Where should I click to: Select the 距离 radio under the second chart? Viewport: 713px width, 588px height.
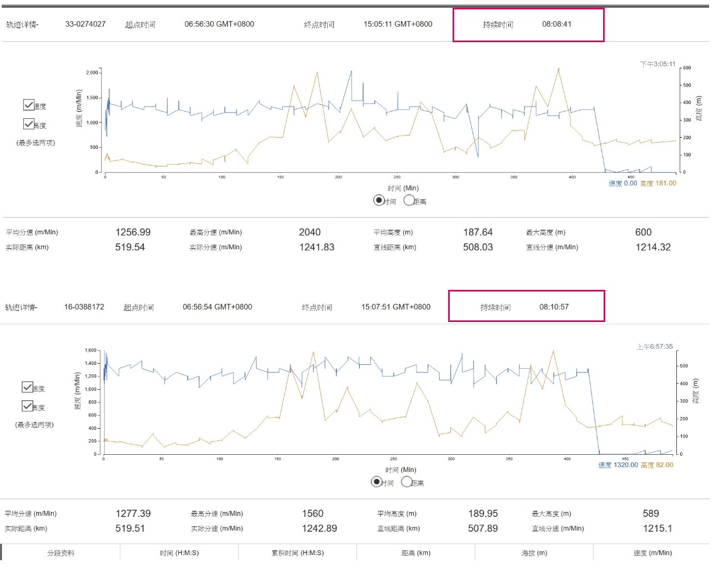click(x=407, y=481)
